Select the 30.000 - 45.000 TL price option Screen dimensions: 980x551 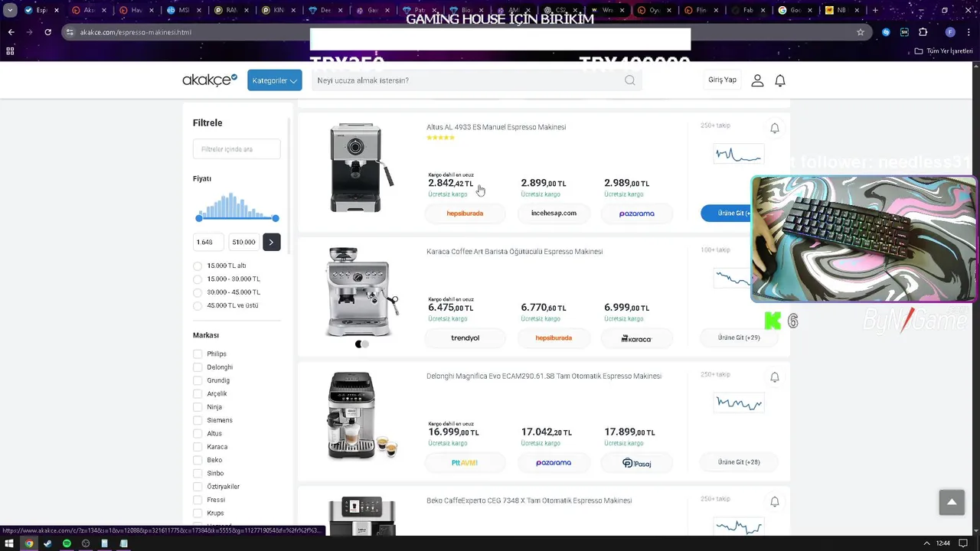tap(198, 292)
